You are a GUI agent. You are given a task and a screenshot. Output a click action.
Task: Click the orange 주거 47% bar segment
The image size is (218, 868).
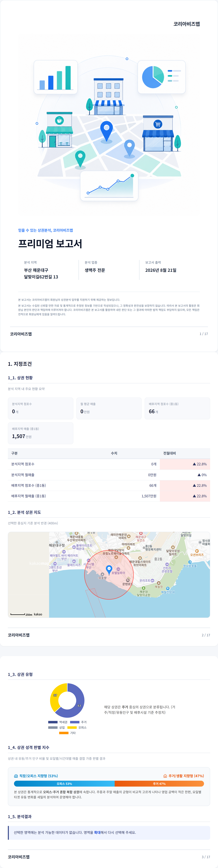(159, 784)
